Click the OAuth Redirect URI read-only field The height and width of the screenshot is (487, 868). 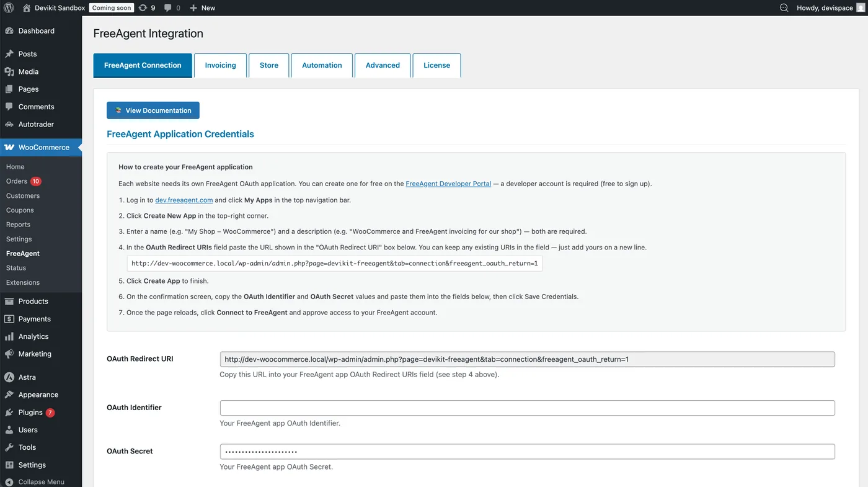tap(527, 359)
